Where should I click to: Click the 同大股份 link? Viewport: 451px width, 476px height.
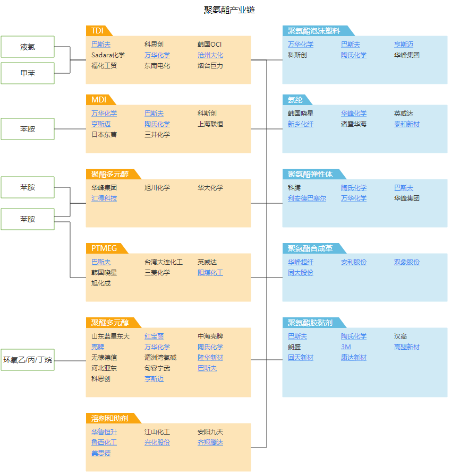(x=301, y=272)
